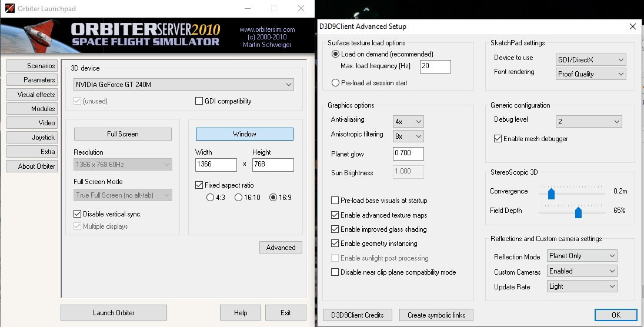Click the Exit button
Screen dimensions: 644x327
(x=286, y=313)
